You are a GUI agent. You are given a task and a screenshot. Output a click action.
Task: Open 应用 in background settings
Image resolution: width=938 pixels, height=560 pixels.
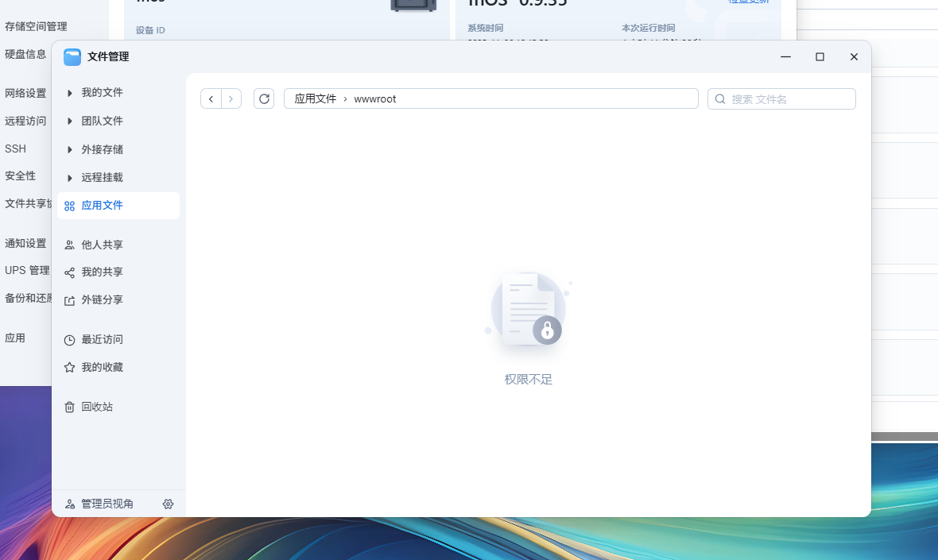coord(15,338)
